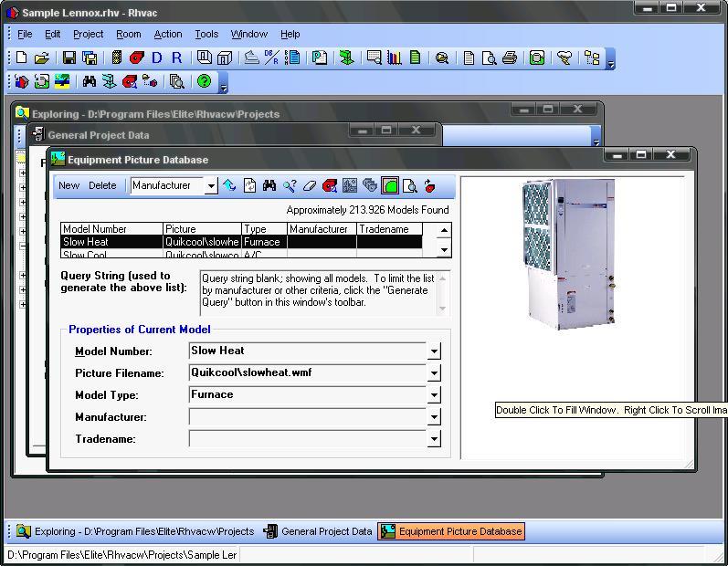Click the storm cloud lightning icon
This screenshot has height=566, width=728.
coord(564,58)
